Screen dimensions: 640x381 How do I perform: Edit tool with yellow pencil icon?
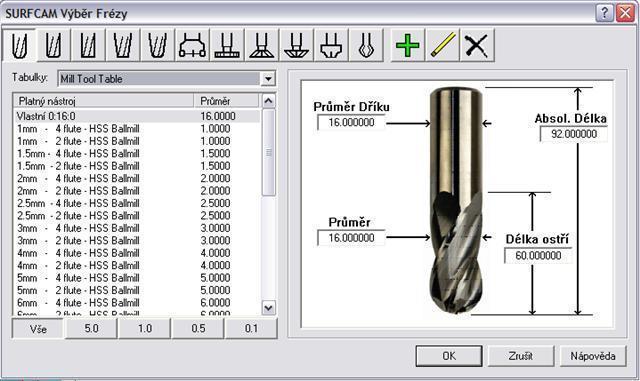pos(442,45)
